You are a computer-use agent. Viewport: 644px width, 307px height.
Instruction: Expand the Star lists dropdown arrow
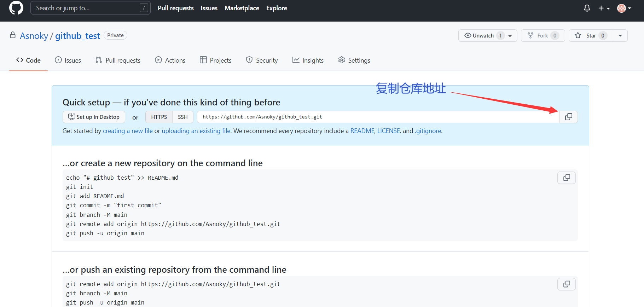tap(620, 35)
